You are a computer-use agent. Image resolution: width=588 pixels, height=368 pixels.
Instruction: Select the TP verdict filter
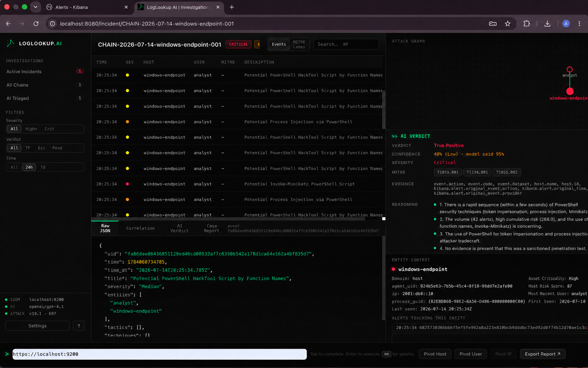pos(28,148)
